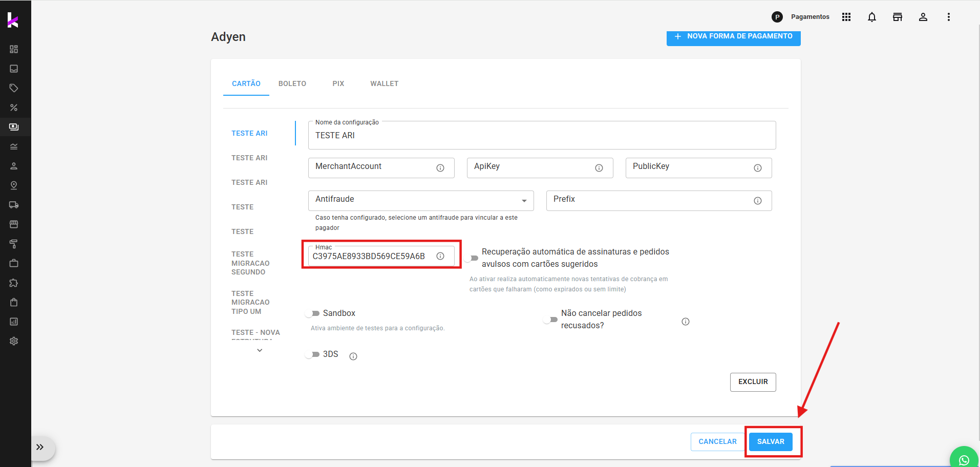
Task: Open the inbox tray icon in sidebar
Action: 14,69
